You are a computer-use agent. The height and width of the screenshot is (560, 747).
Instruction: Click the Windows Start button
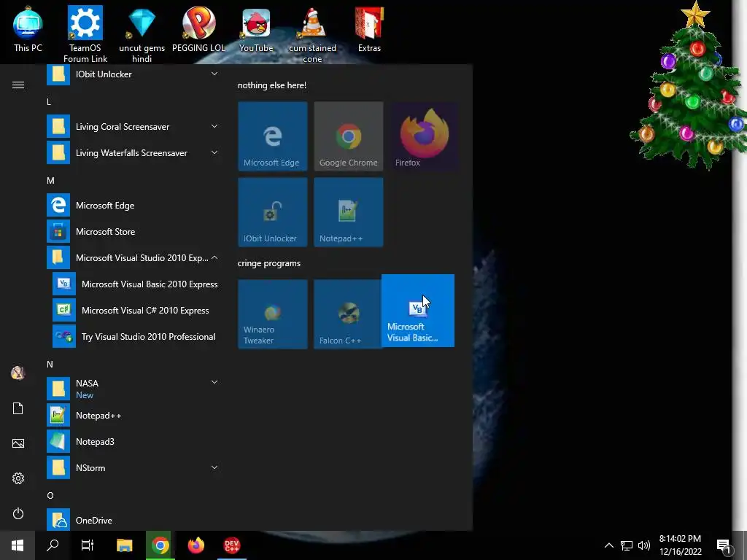point(18,545)
